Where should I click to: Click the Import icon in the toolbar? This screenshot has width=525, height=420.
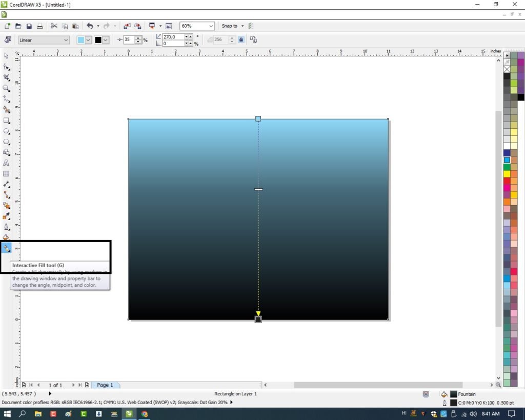[127, 26]
